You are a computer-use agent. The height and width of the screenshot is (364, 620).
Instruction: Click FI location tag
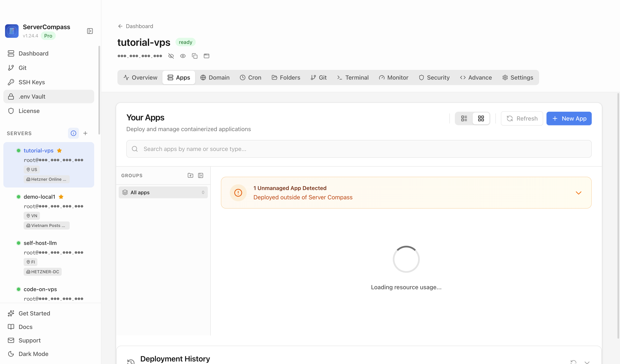pyautogui.click(x=30, y=262)
